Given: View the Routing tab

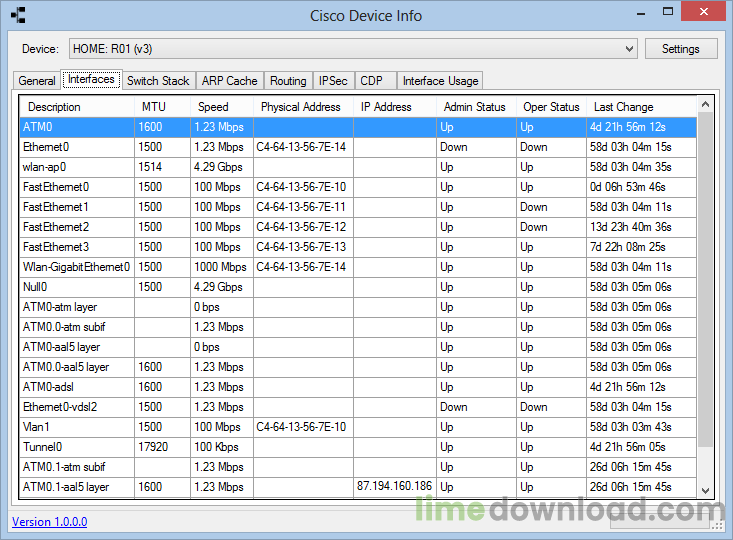Looking at the screenshot, I should pos(288,81).
